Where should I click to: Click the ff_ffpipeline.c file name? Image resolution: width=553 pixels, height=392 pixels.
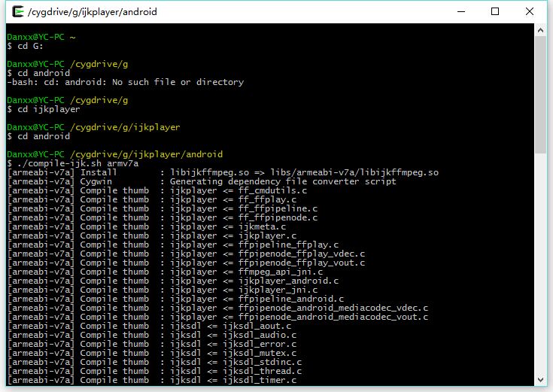pos(278,209)
